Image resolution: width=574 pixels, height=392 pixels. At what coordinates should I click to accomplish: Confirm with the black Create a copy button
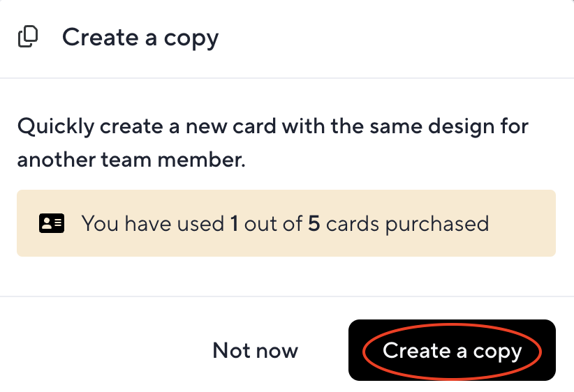pos(452,350)
